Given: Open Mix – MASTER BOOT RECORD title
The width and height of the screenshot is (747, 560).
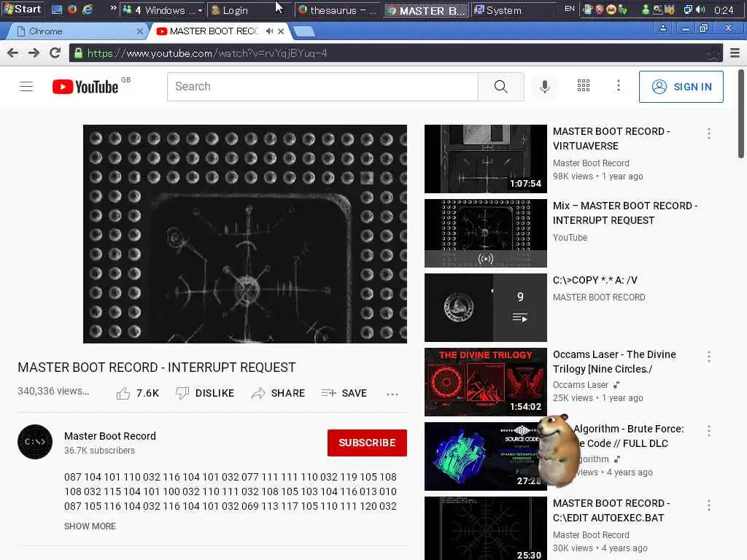Looking at the screenshot, I should [625, 213].
